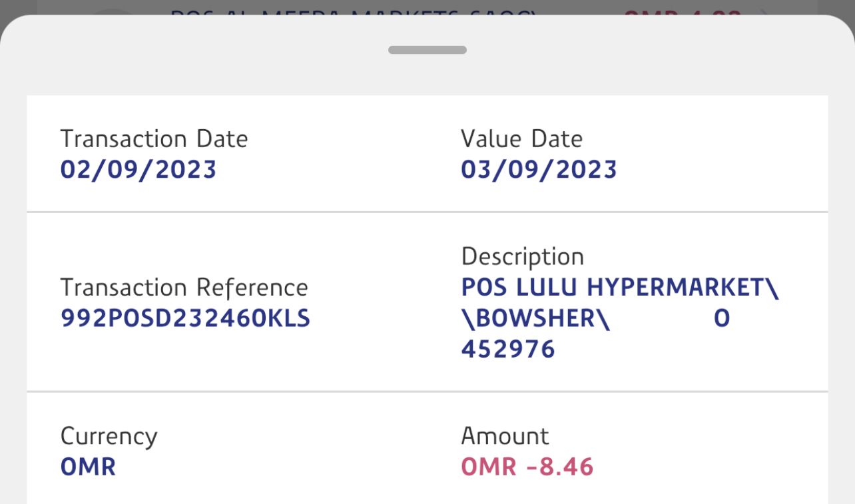The width and height of the screenshot is (855, 504).
Task: Click the Value Date label
Action: [x=521, y=139]
